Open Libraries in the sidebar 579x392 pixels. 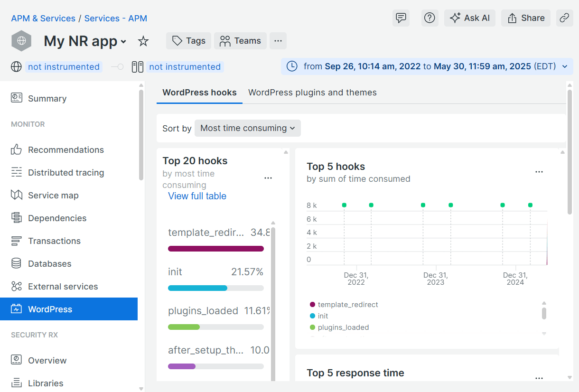[x=69, y=383]
